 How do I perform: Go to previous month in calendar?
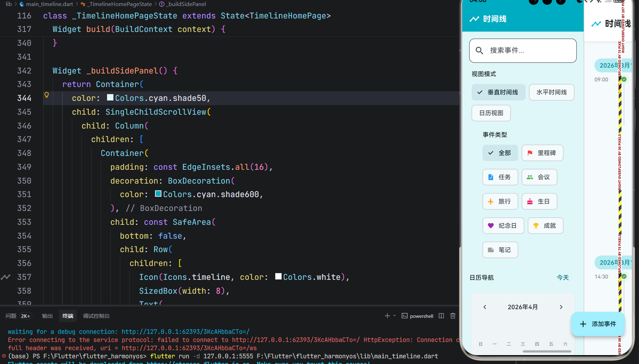(x=485, y=307)
